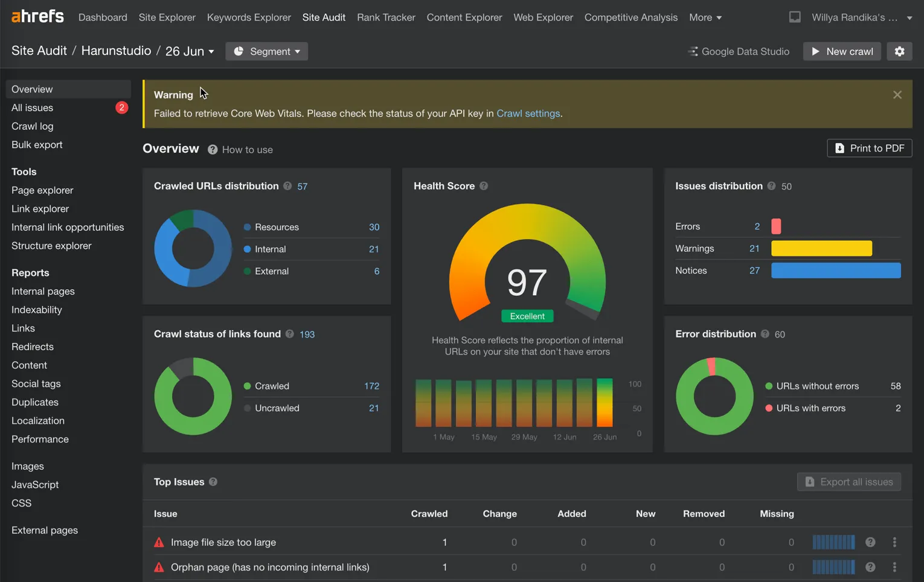Open Web Explorer
This screenshot has height=582, width=924.
(x=543, y=18)
